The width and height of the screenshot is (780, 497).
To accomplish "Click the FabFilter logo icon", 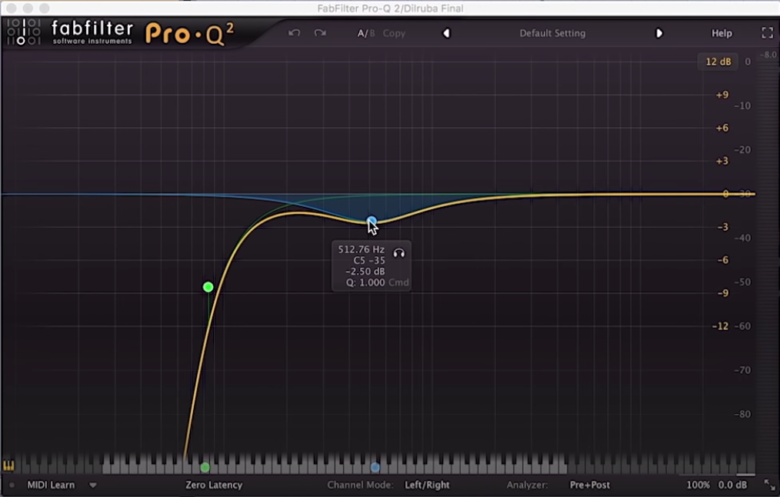I will coord(23,32).
